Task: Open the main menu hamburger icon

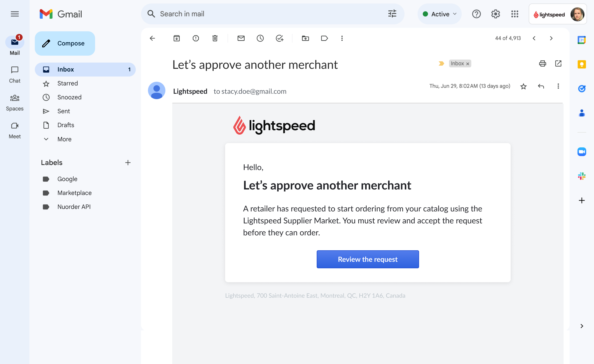Action: (x=15, y=14)
